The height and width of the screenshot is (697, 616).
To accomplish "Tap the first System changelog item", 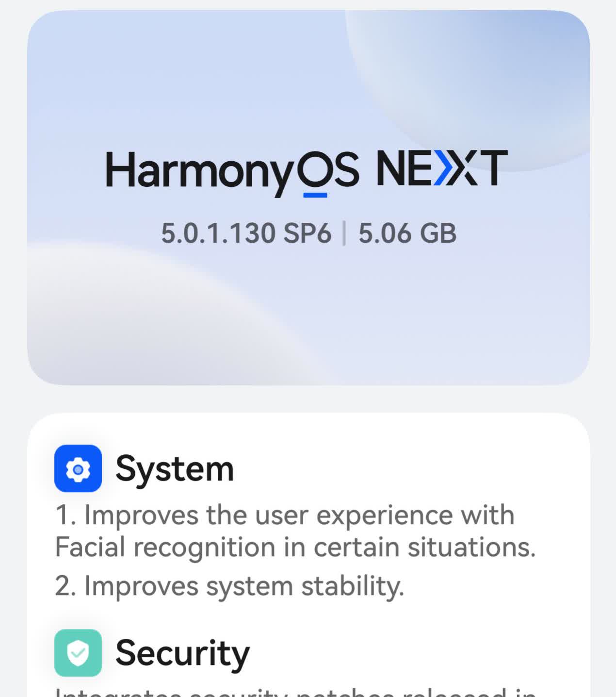I will (295, 531).
